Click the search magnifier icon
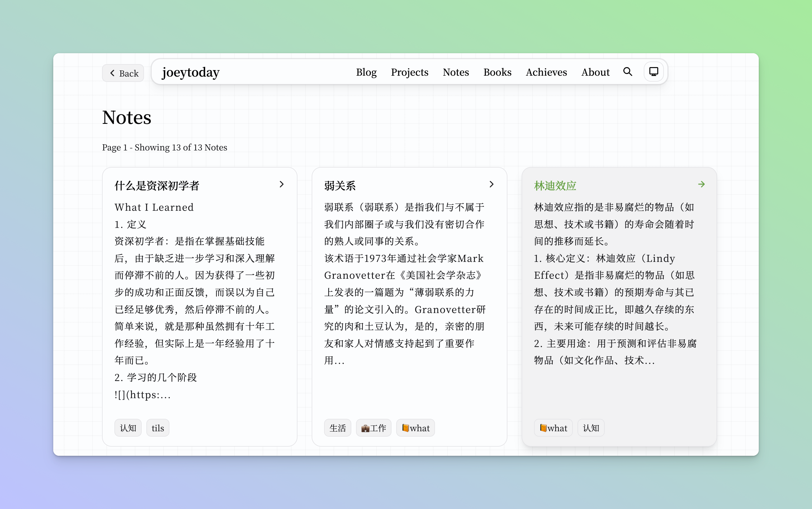 click(x=627, y=72)
